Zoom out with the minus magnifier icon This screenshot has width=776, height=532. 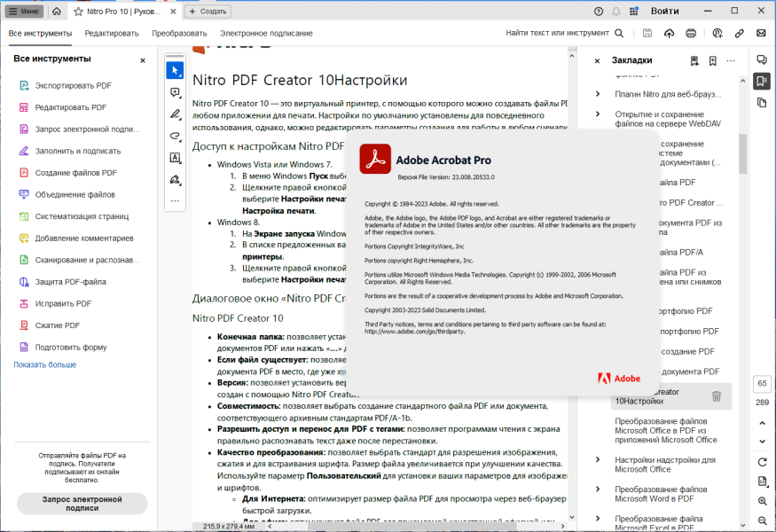pyautogui.click(x=762, y=520)
